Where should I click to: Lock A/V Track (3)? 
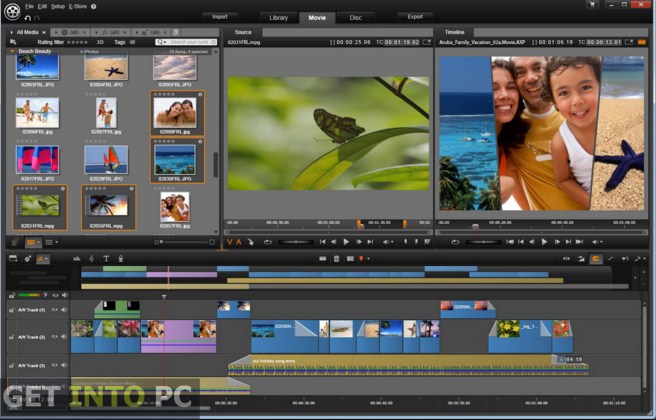click(12, 365)
